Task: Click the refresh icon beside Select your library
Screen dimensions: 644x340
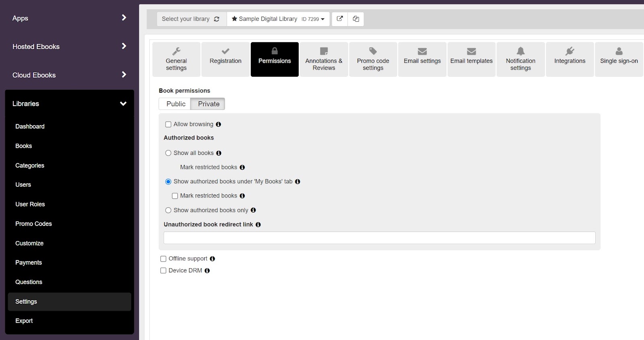Action: pos(217,19)
